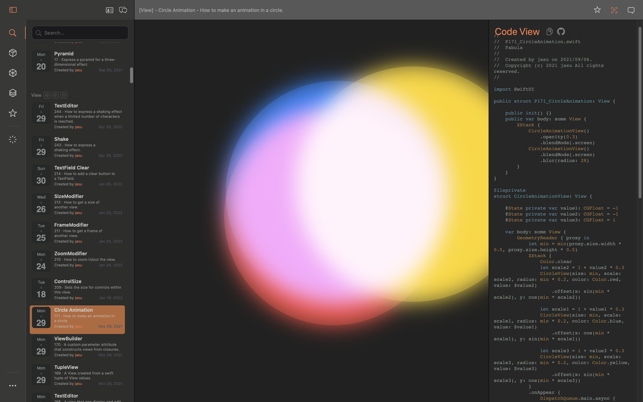
Task: Select the stacked layers sidebar icon
Action: (13, 93)
